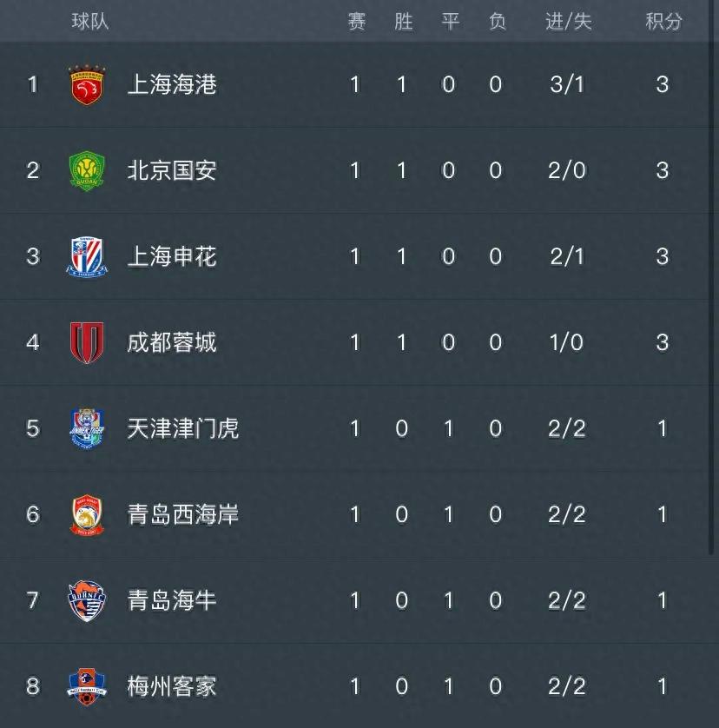Click the 3/1 goals value for 上海海港
Screen dimensions: 719x728
(x=567, y=84)
